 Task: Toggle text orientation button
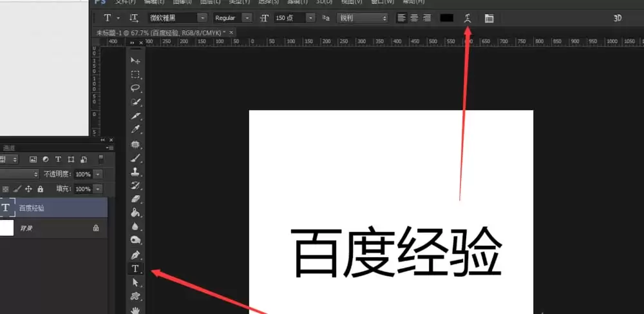click(x=133, y=17)
